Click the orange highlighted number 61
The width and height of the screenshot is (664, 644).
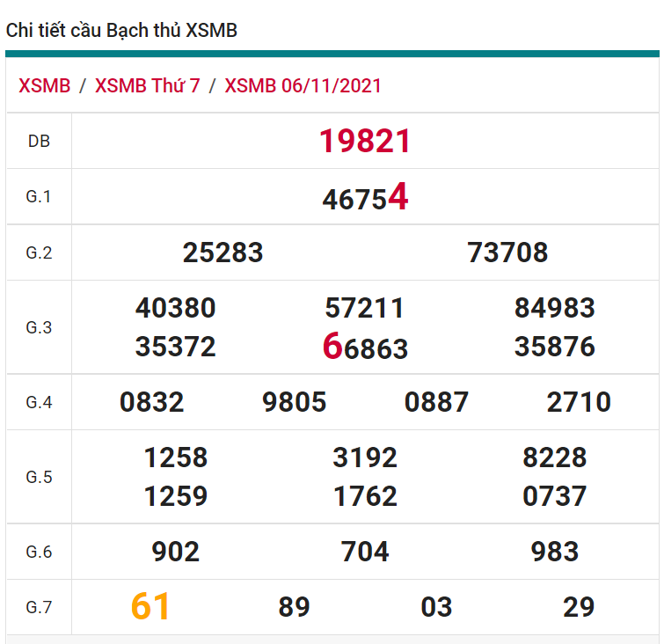coord(150,607)
